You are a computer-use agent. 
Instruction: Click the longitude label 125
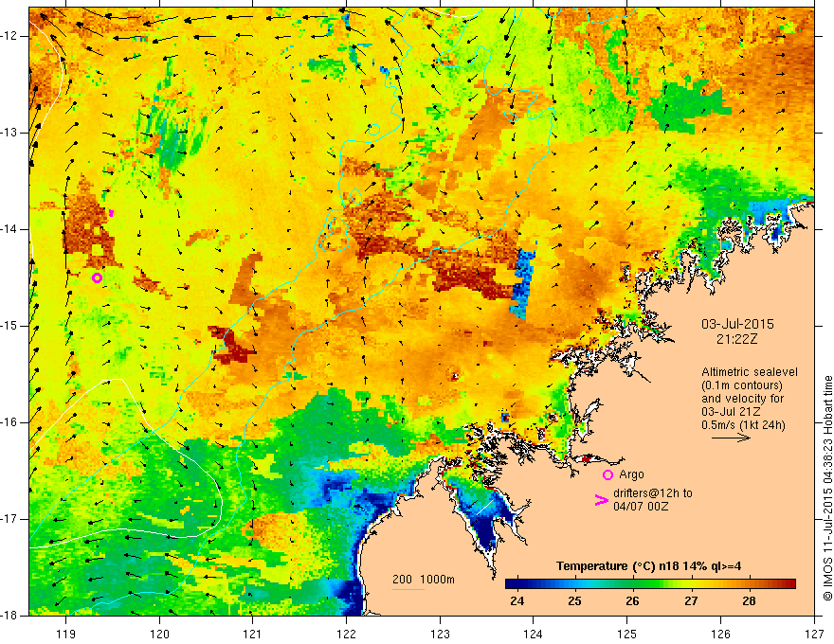[x=627, y=634]
